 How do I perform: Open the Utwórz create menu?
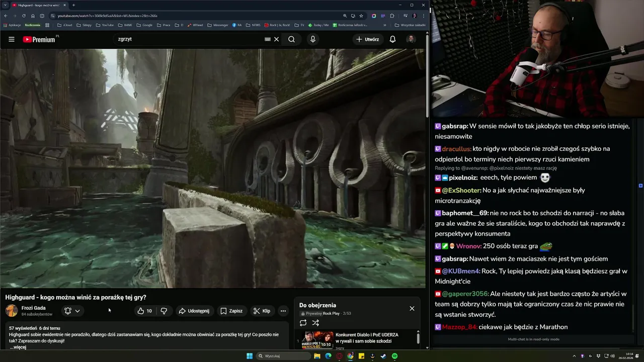[368, 39]
